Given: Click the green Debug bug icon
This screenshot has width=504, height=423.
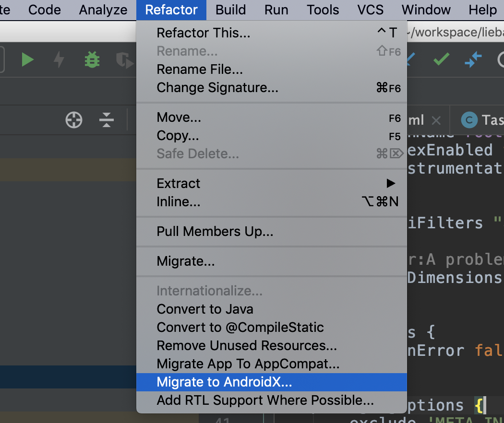Looking at the screenshot, I should click(92, 59).
